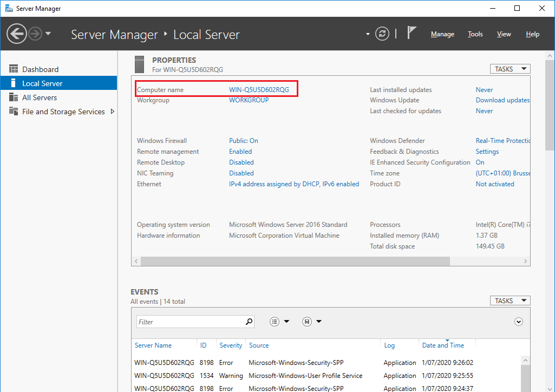Open the criteria list dropdown arrow
The height and width of the screenshot is (392, 555).
[x=286, y=321]
